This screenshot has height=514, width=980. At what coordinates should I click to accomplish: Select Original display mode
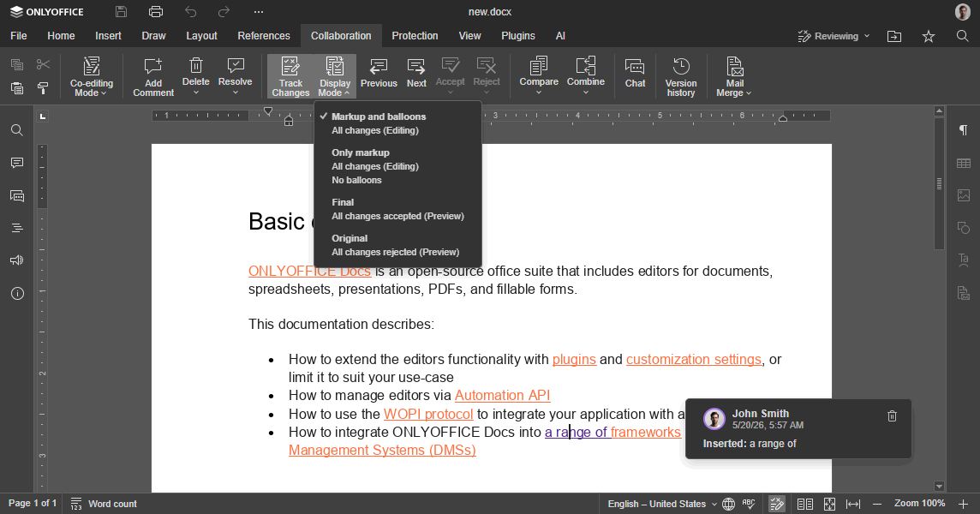(x=398, y=245)
